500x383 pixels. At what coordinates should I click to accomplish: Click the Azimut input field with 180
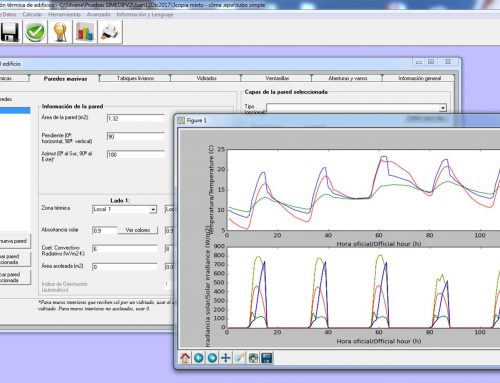136,154
